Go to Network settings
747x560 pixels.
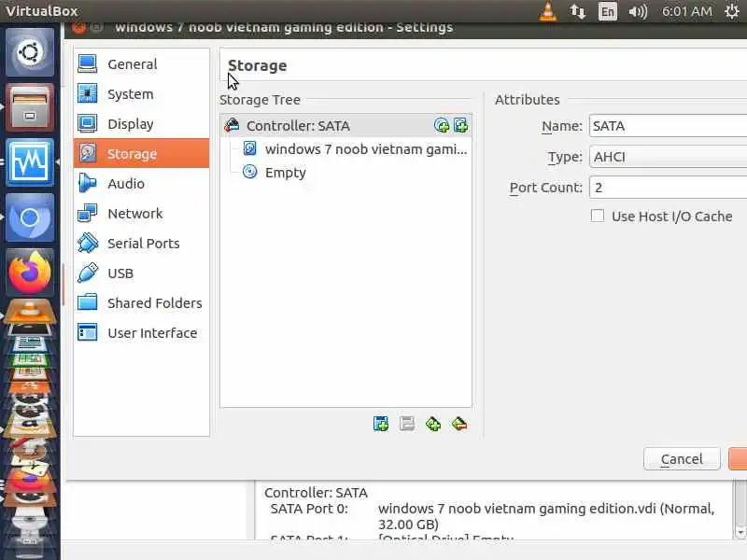tap(141, 214)
